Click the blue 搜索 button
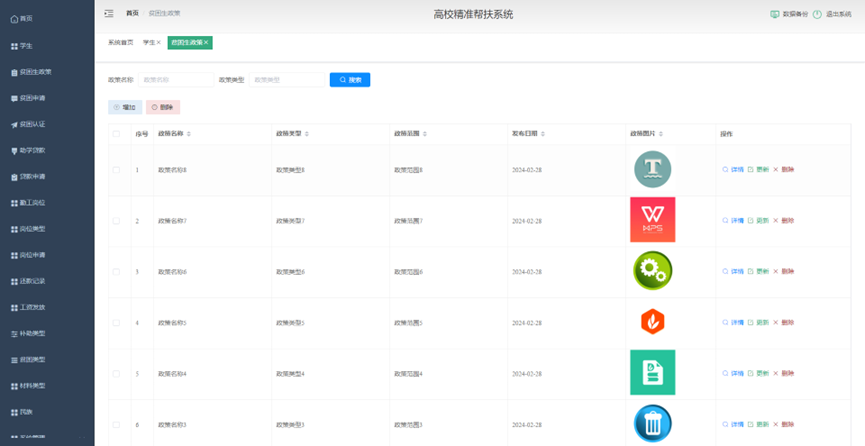The width and height of the screenshot is (865, 446). coord(350,80)
